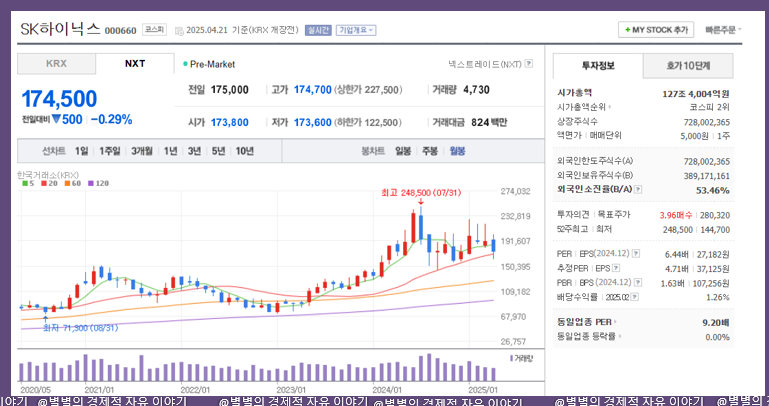Click the -0.29% change rate
Viewport: 769px width, 406px height.
111,120
